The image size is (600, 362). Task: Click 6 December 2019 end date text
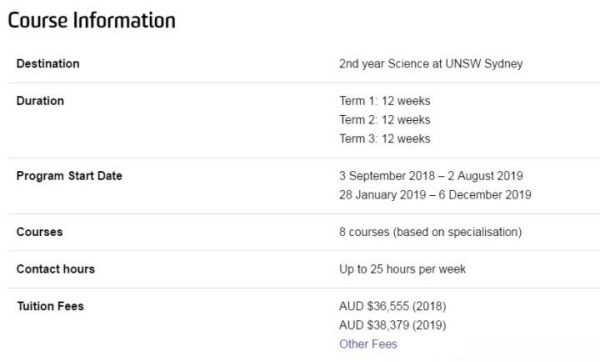485,194
